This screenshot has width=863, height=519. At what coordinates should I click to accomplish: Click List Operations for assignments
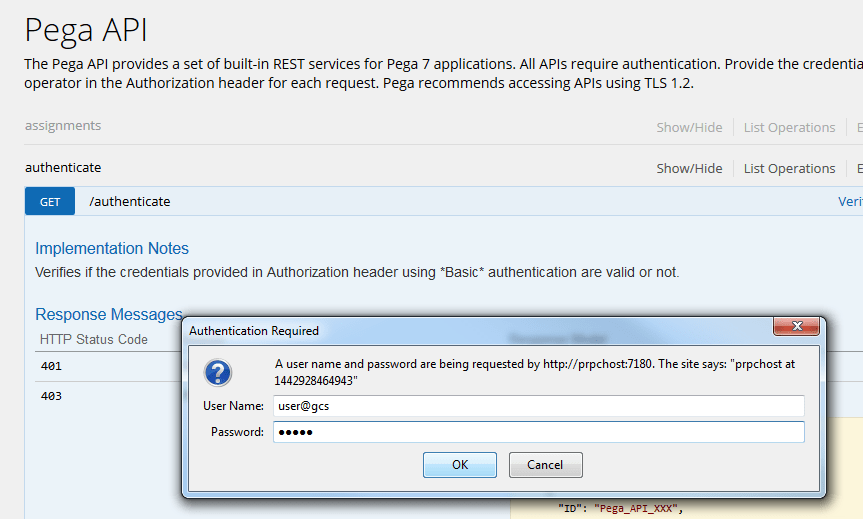pos(789,128)
